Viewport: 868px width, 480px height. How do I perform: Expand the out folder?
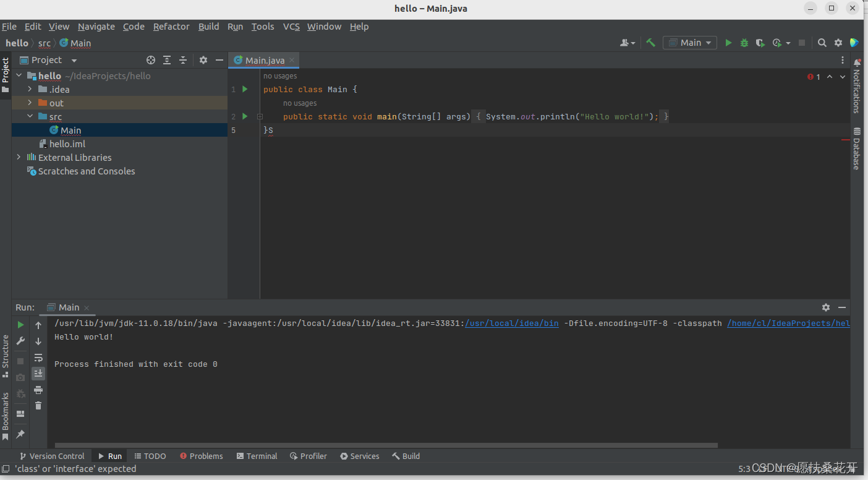click(x=30, y=103)
